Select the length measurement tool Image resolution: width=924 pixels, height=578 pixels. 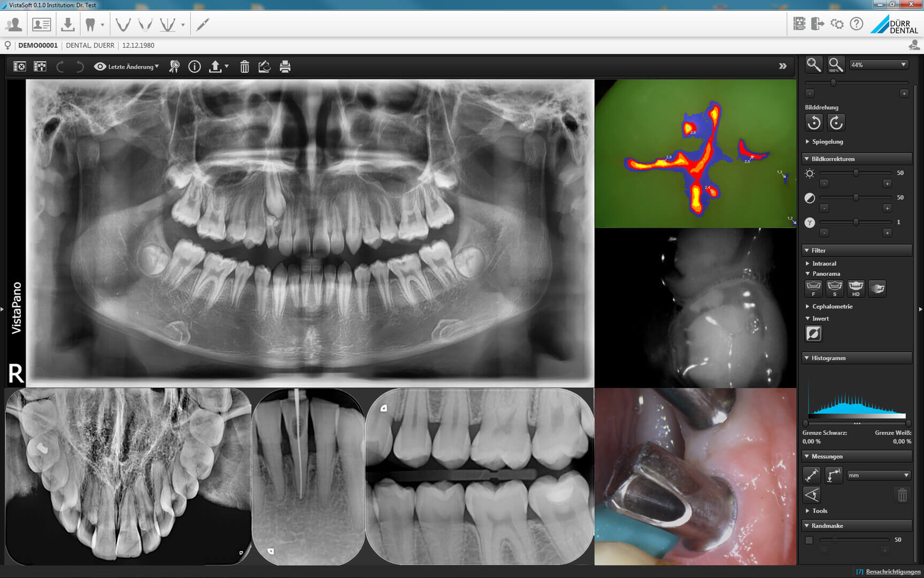click(x=812, y=475)
